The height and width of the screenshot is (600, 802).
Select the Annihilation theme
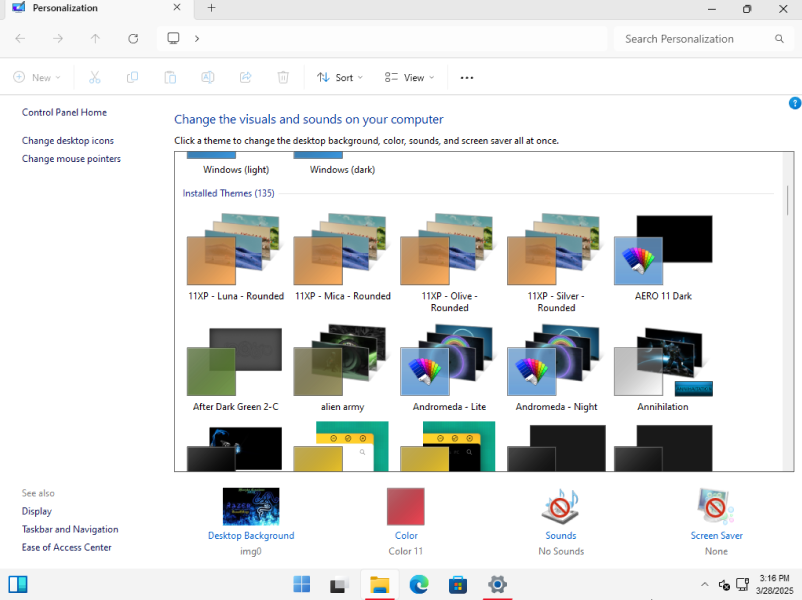coord(663,369)
